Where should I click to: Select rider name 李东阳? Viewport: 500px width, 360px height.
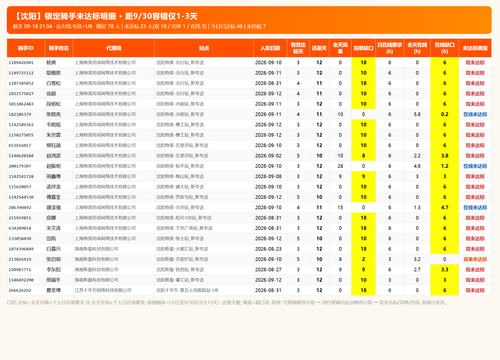click(x=54, y=269)
